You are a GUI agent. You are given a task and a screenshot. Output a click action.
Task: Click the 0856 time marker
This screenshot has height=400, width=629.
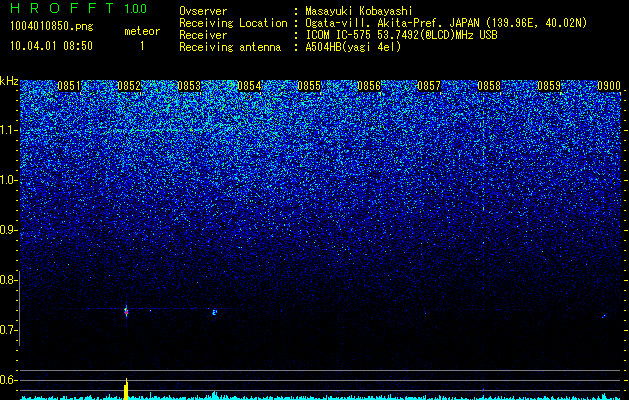tap(369, 86)
